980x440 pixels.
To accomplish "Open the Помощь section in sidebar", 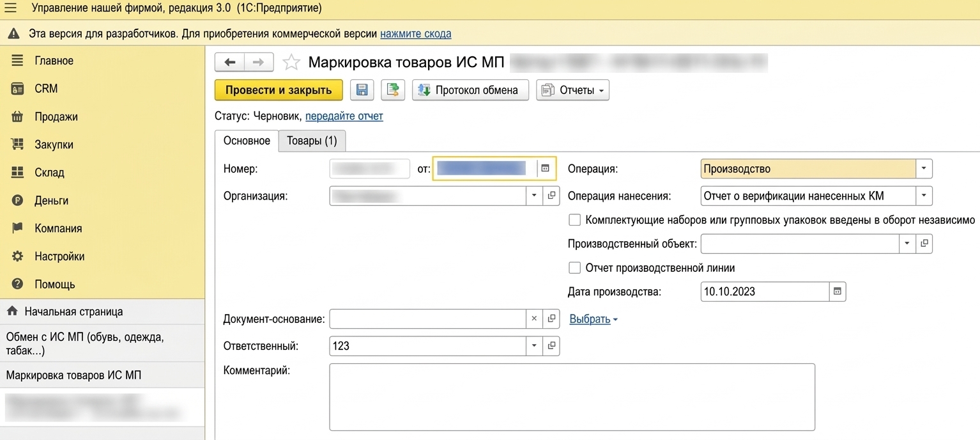I will click(55, 285).
